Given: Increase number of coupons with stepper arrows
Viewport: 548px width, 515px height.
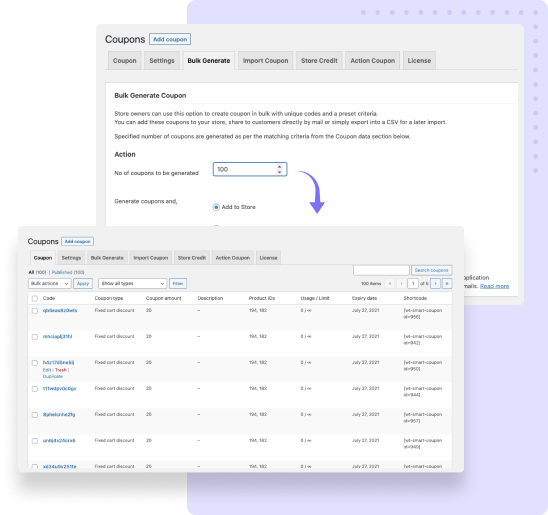Looking at the screenshot, I should click(279, 167).
